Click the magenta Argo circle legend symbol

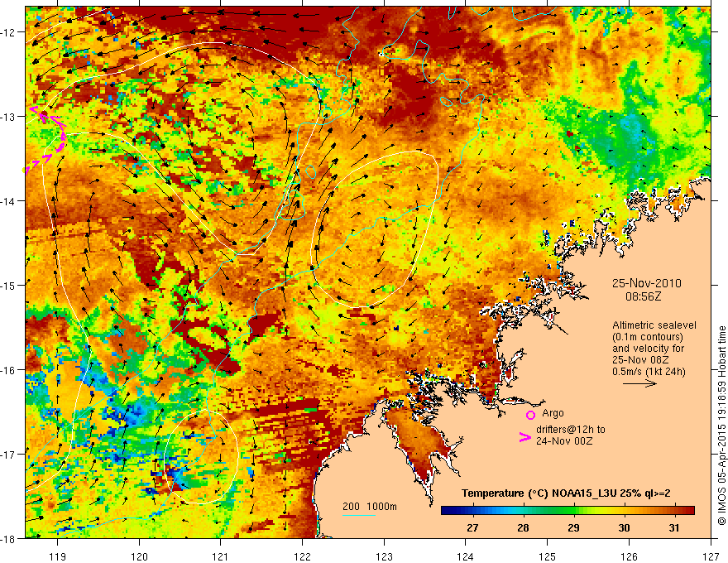(x=530, y=416)
